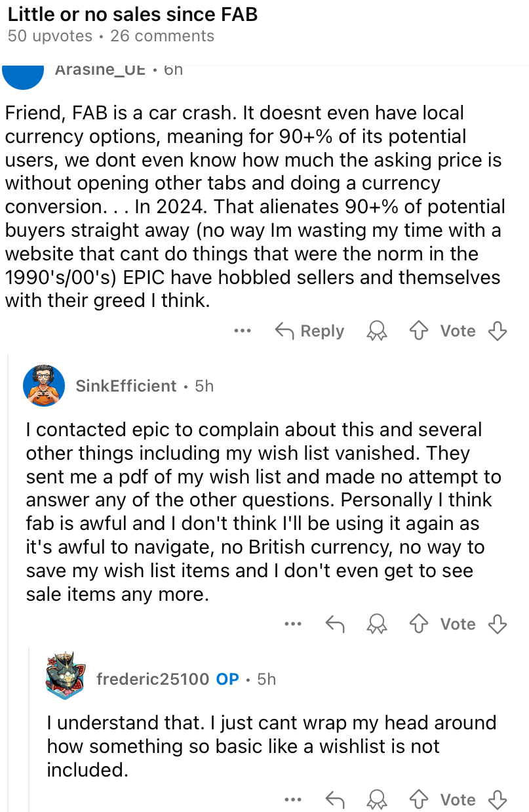
Task: Give award to Arasine_UE's comment
Action: pyautogui.click(x=377, y=331)
